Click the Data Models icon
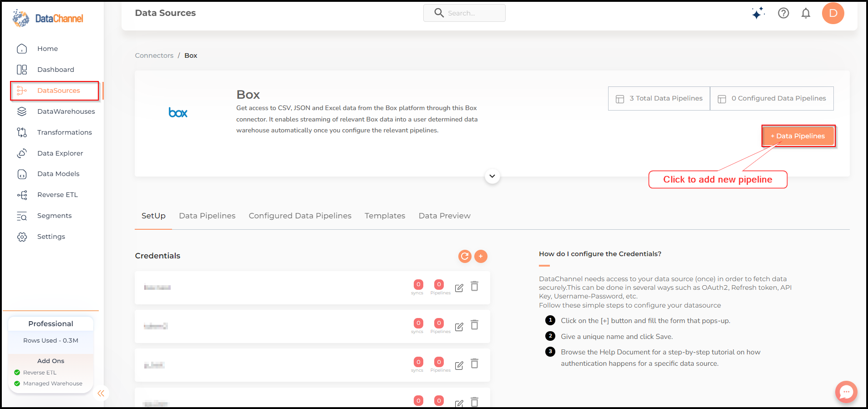Image resolution: width=868 pixels, height=409 pixels. pos(22,174)
